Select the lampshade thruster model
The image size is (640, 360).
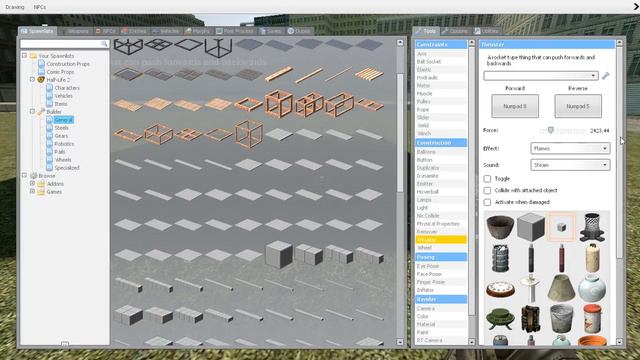pyautogui.click(x=562, y=288)
